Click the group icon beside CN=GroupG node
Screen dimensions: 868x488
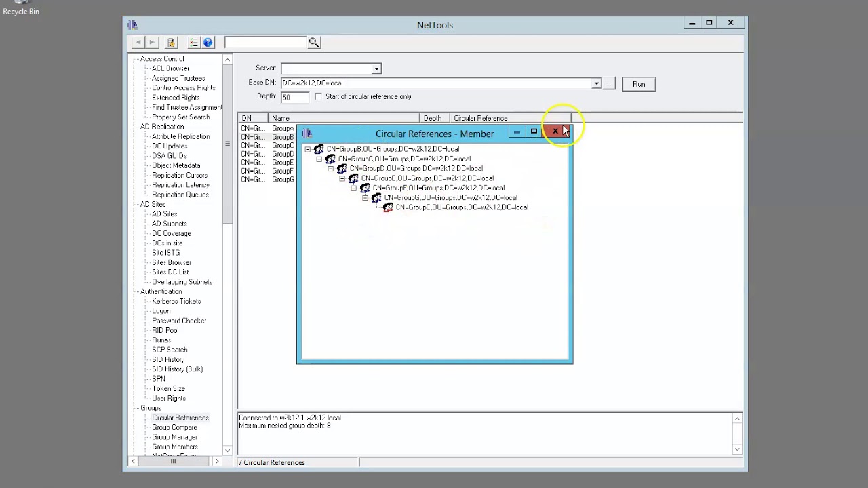tap(376, 198)
